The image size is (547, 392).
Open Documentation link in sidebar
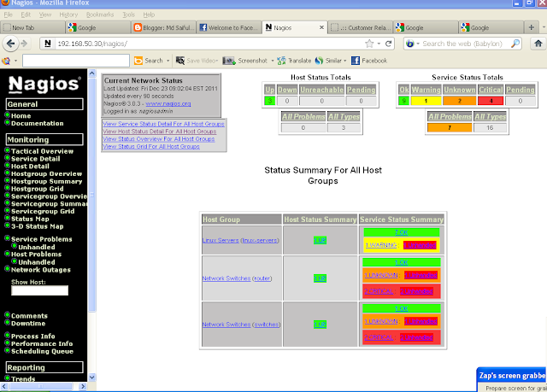(x=38, y=123)
